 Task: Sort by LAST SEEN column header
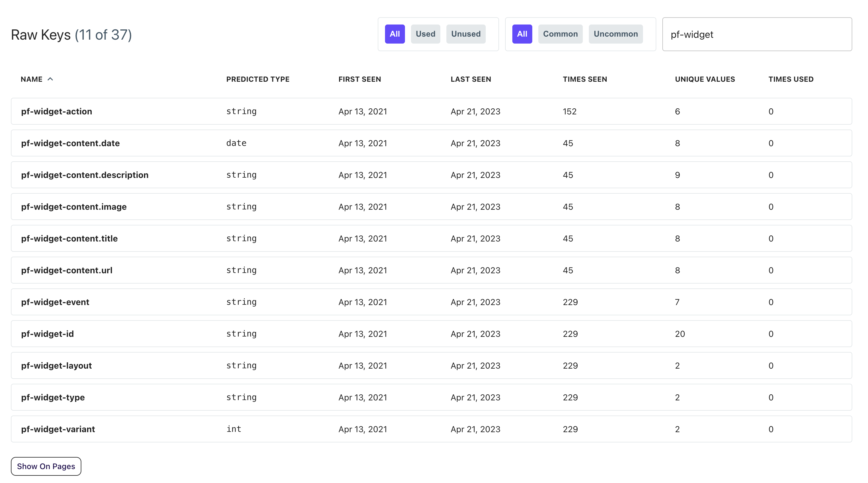coord(471,79)
